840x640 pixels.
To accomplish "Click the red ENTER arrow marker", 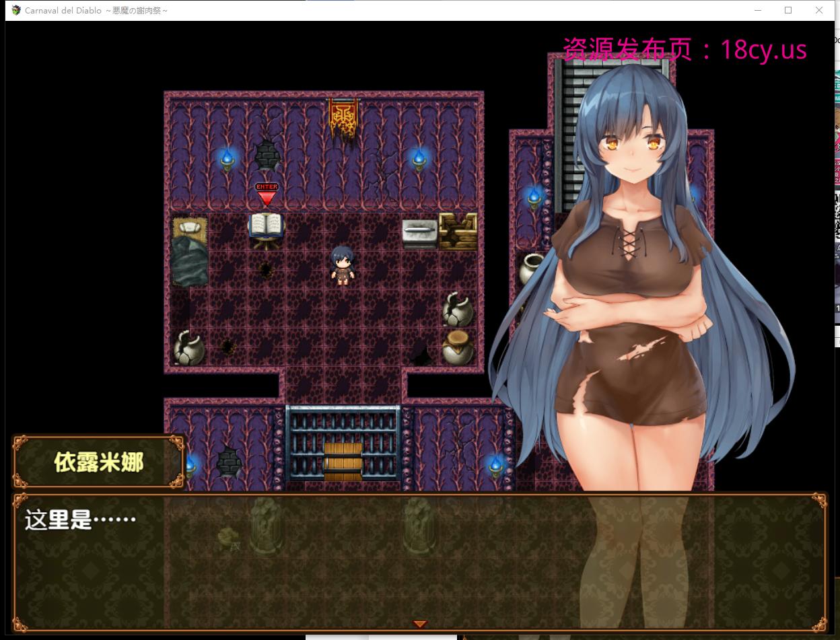I will [x=267, y=194].
